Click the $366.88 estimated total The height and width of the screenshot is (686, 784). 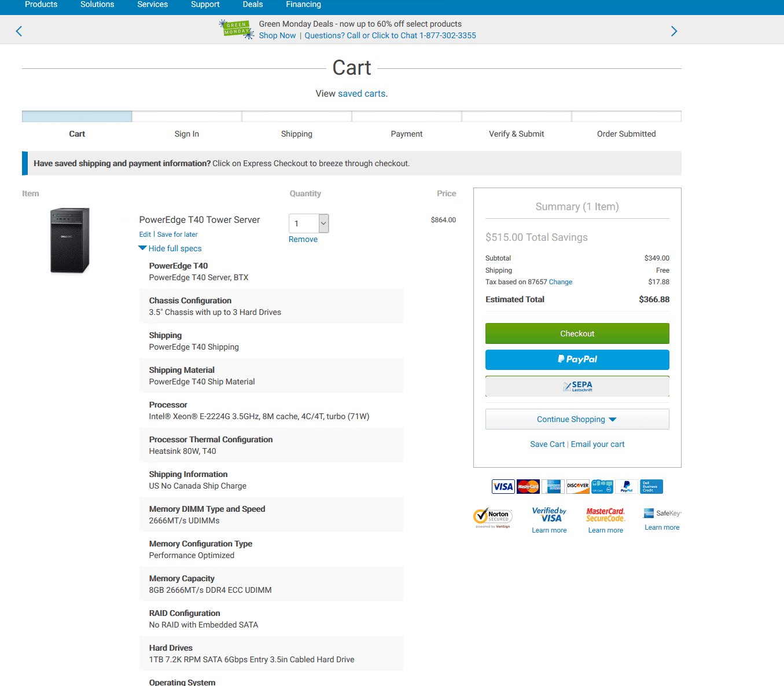[x=654, y=299]
